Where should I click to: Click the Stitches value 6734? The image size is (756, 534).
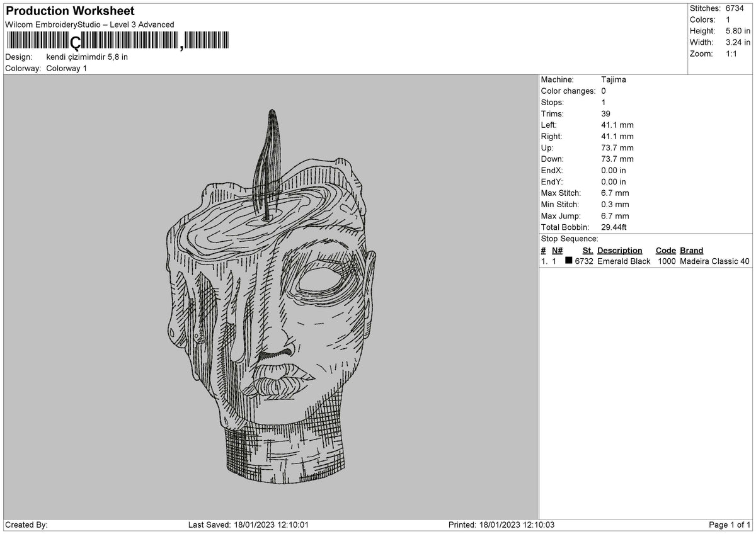coord(735,8)
